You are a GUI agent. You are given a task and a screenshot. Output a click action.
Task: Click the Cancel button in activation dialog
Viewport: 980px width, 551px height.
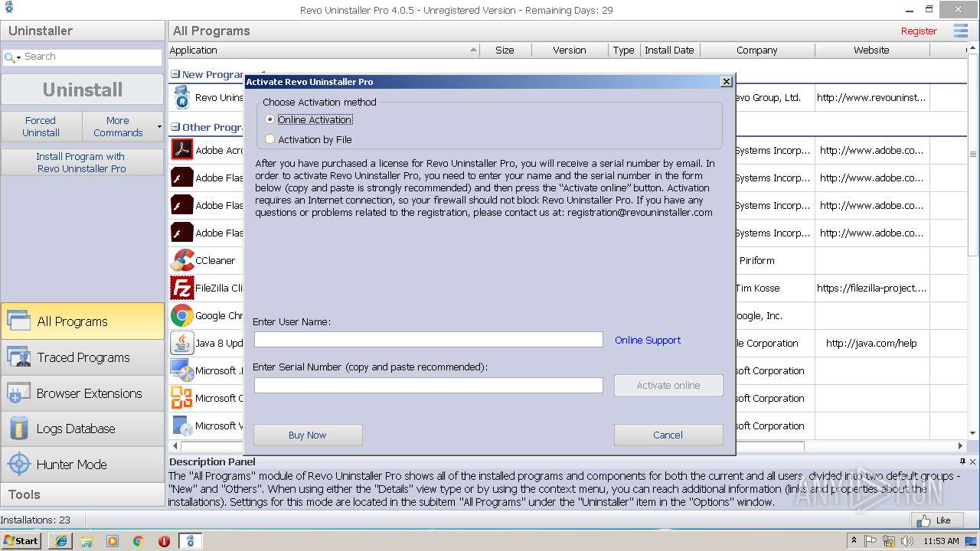point(668,435)
